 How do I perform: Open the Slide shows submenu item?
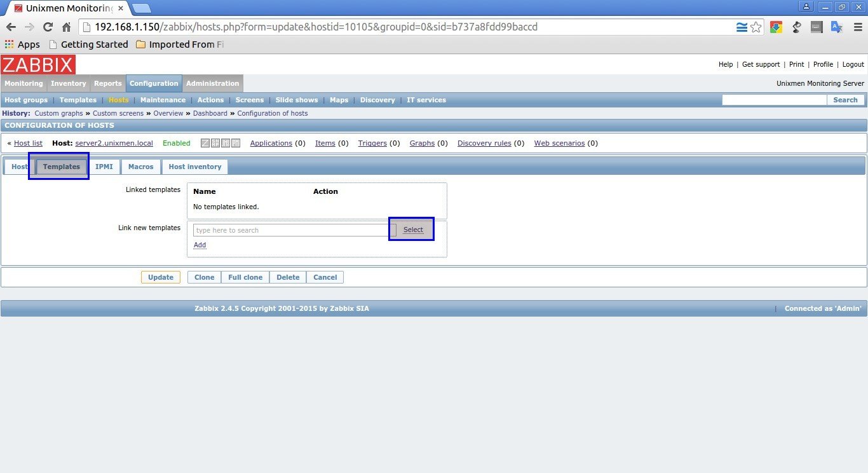tap(297, 100)
